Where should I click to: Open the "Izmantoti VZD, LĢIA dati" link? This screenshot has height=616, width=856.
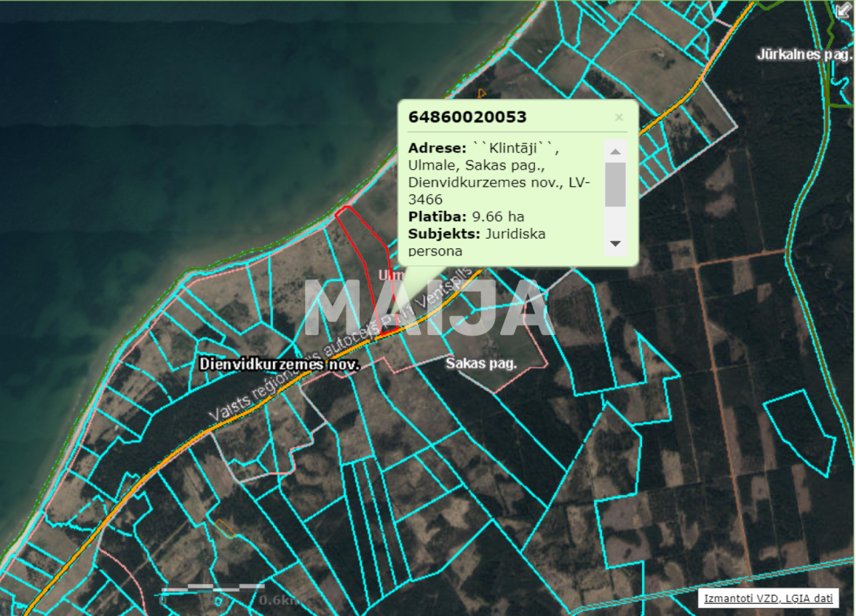pos(768,599)
